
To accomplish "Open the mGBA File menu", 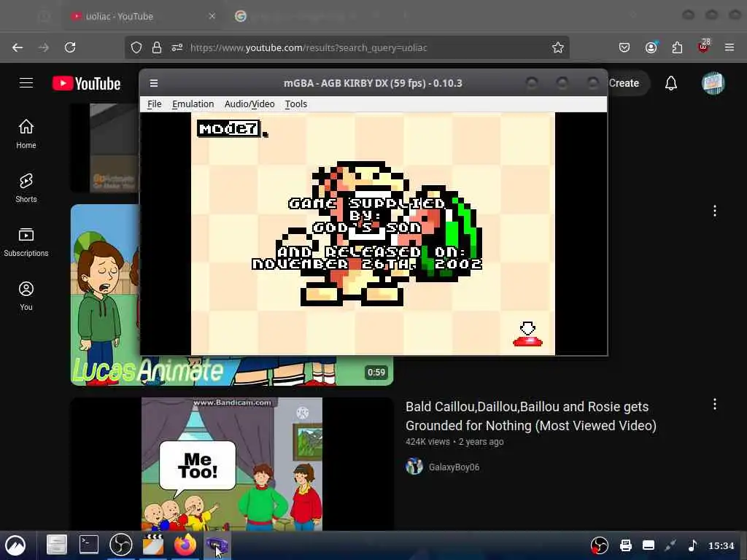I will [x=154, y=104].
